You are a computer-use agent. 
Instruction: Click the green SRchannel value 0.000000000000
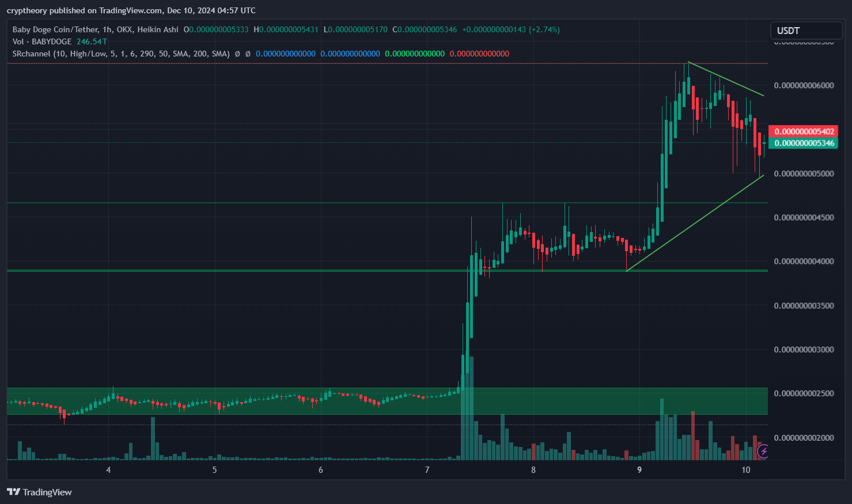click(415, 54)
